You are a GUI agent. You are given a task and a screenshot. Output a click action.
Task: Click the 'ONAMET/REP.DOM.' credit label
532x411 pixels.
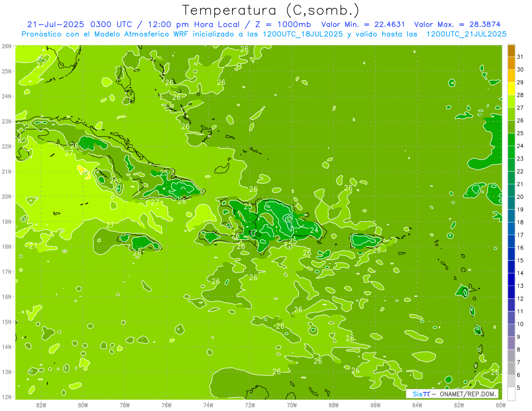point(467,394)
